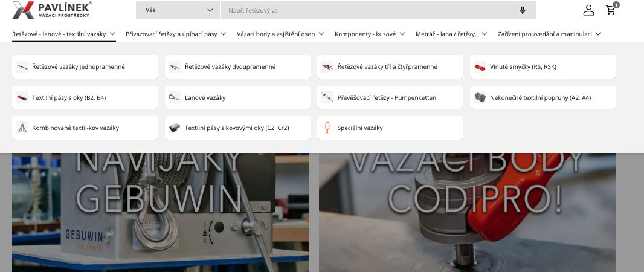Go to Textilní pásy s kovovými oky (C2, Cr2)

(238, 128)
